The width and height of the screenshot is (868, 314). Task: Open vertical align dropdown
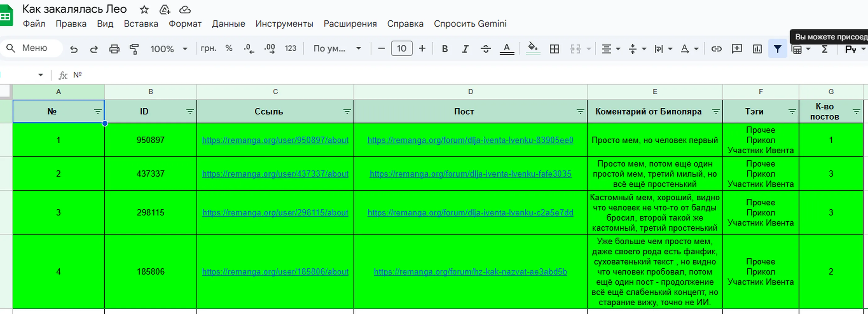pos(637,49)
